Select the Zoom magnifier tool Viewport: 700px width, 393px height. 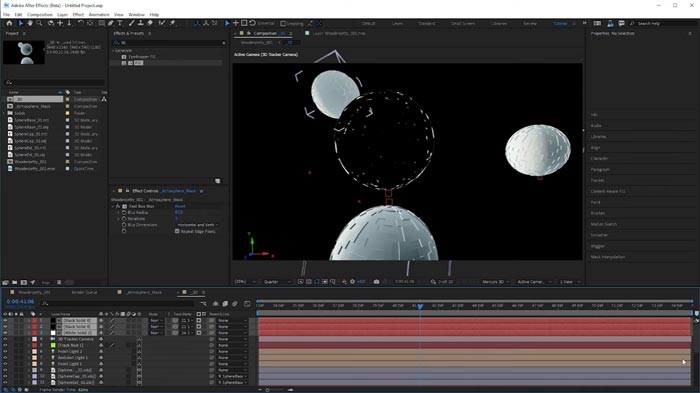(x=39, y=23)
